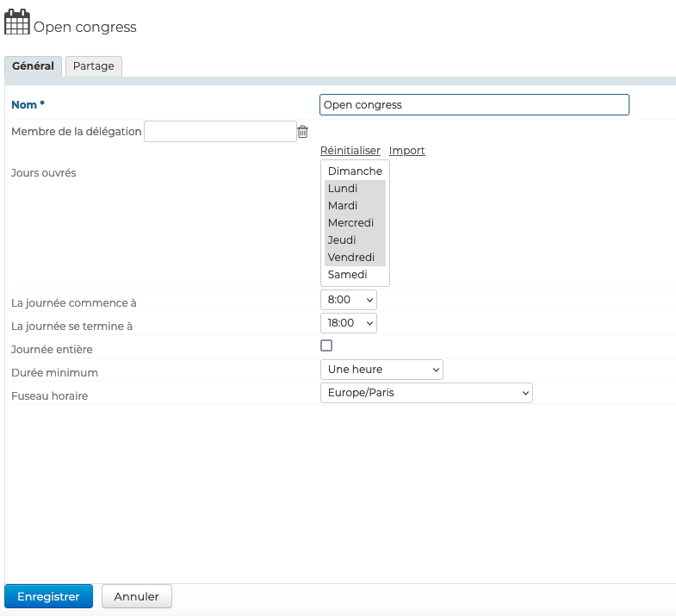This screenshot has height=616, width=676.
Task: Click the trash icon to clear delegation member
Action: (x=302, y=132)
